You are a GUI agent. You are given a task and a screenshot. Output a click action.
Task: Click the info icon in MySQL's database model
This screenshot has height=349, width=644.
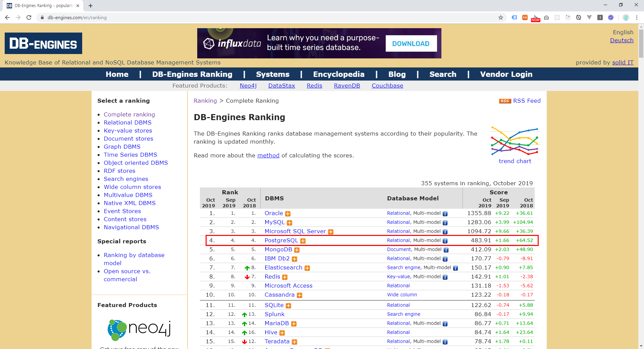click(x=445, y=223)
